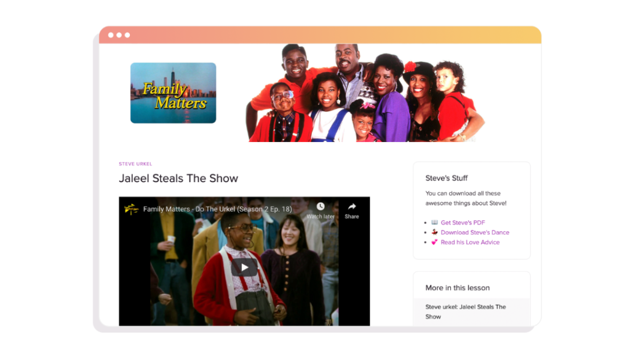
Task: Select the STEVE URKEL category label
Action: (135, 164)
